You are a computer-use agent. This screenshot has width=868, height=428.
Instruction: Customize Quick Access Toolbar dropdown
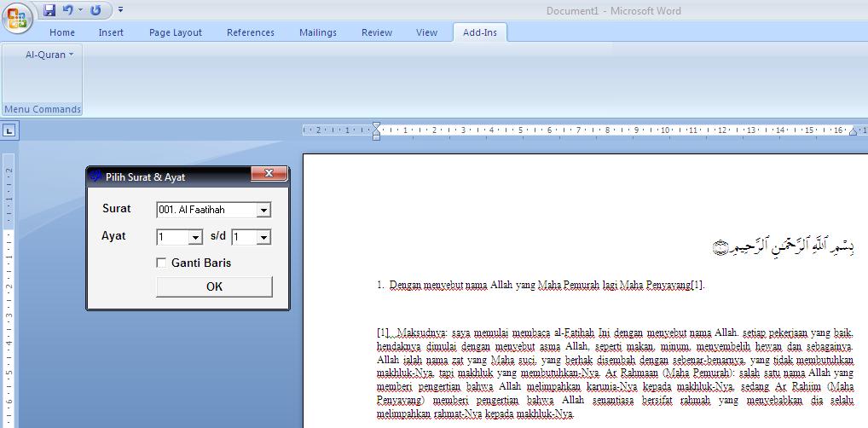[x=121, y=10]
